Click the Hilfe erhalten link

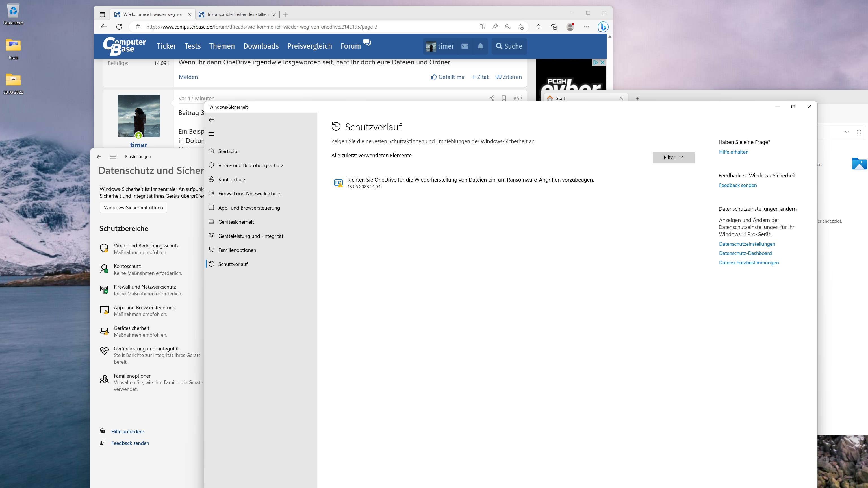point(733,152)
